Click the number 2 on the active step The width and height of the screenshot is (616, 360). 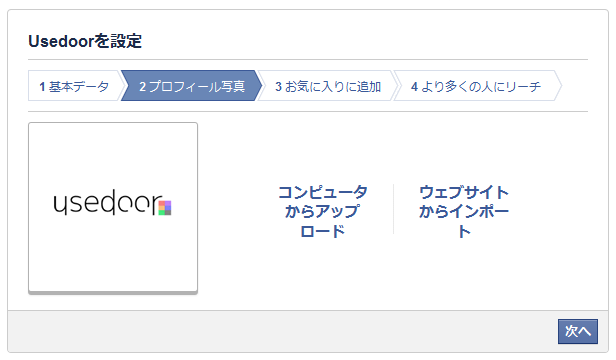[142, 86]
